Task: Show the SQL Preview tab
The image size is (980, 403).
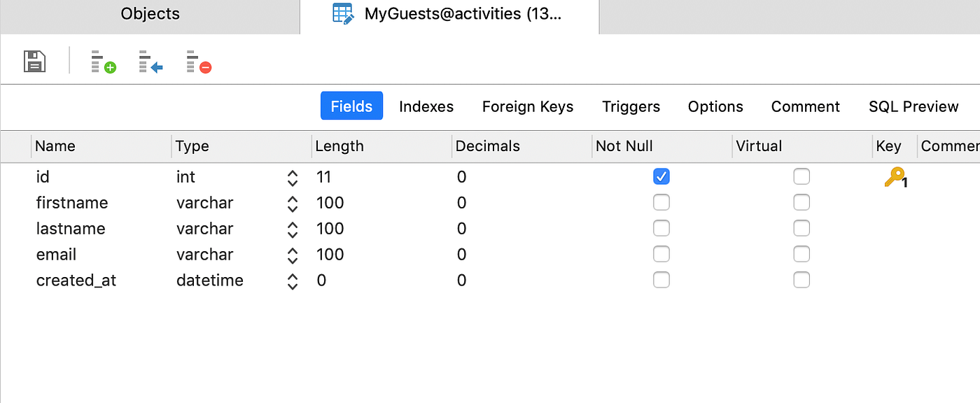Action: pyautogui.click(x=913, y=106)
